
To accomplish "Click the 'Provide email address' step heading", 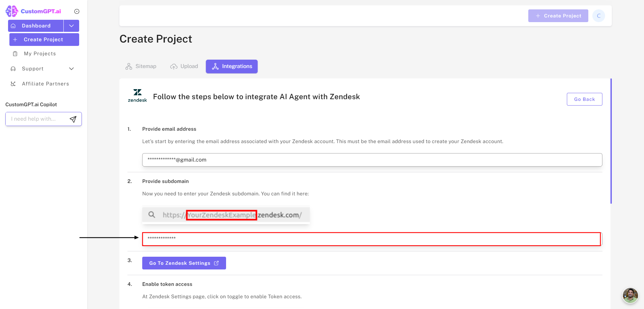I will (x=169, y=129).
